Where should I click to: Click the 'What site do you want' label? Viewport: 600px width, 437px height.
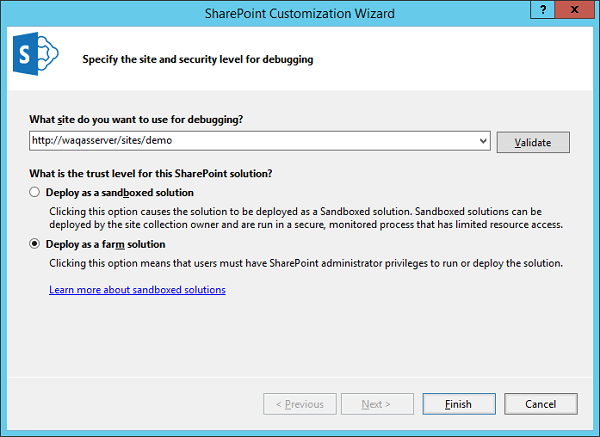click(x=137, y=120)
